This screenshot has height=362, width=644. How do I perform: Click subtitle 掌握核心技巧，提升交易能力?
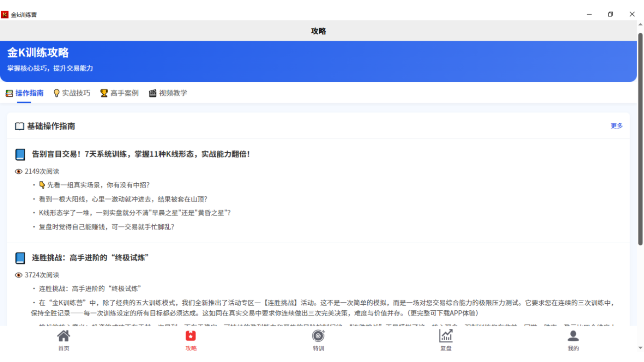pyautogui.click(x=50, y=68)
